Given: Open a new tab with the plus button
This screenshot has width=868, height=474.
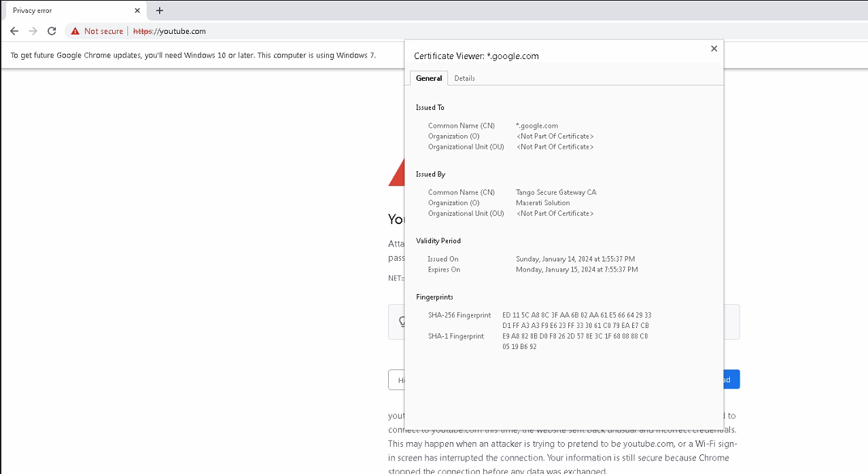Looking at the screenshot, I should (160, 11).
